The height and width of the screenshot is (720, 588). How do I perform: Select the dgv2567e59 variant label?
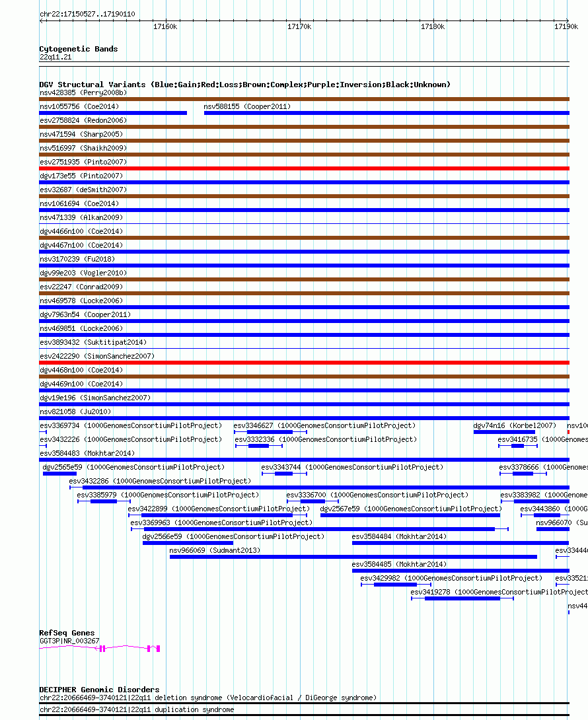411,509
